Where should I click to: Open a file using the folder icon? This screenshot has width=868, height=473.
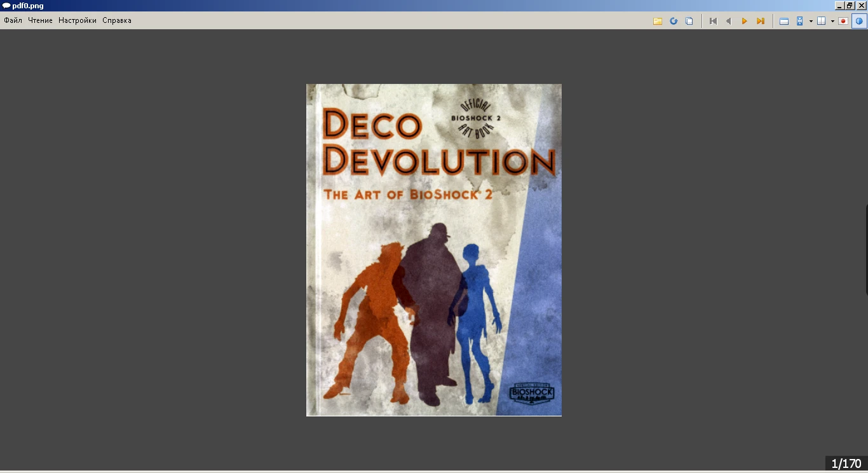658,20
